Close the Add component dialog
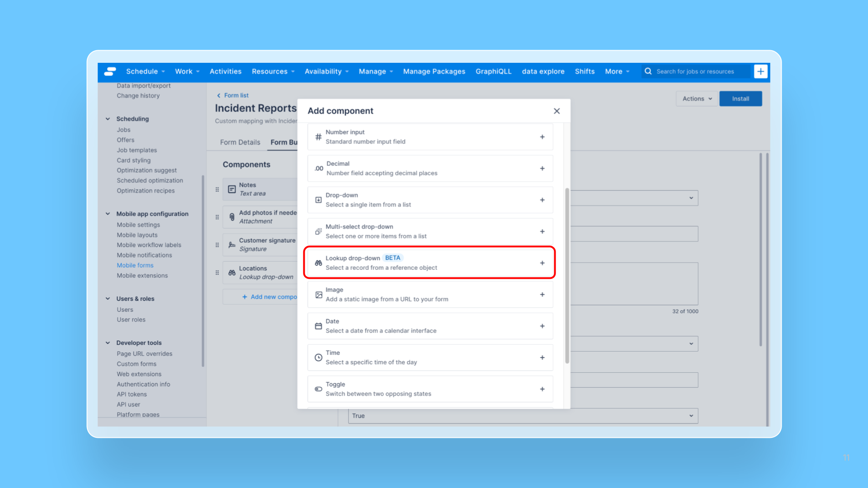The height and width of the screenshot is (488, 868). [x=557, y=111]
